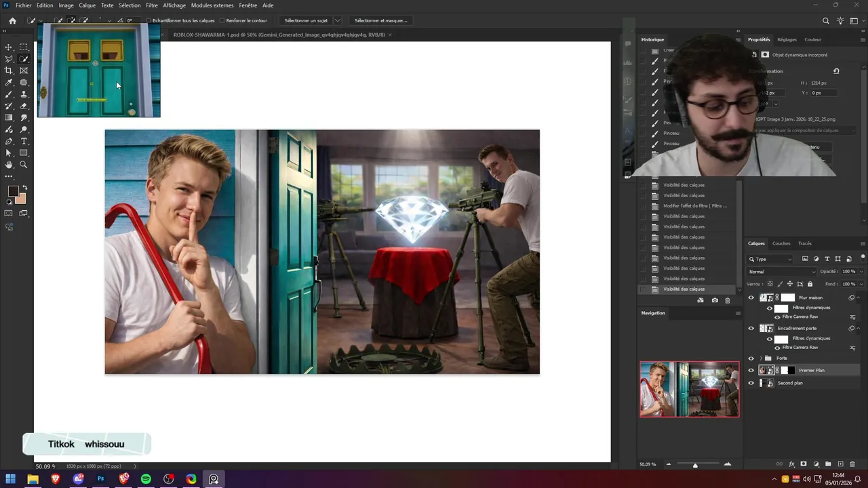The image size is (868, 488).
Task: Switch to the Couches tab
Action: (x=781, y=243)
